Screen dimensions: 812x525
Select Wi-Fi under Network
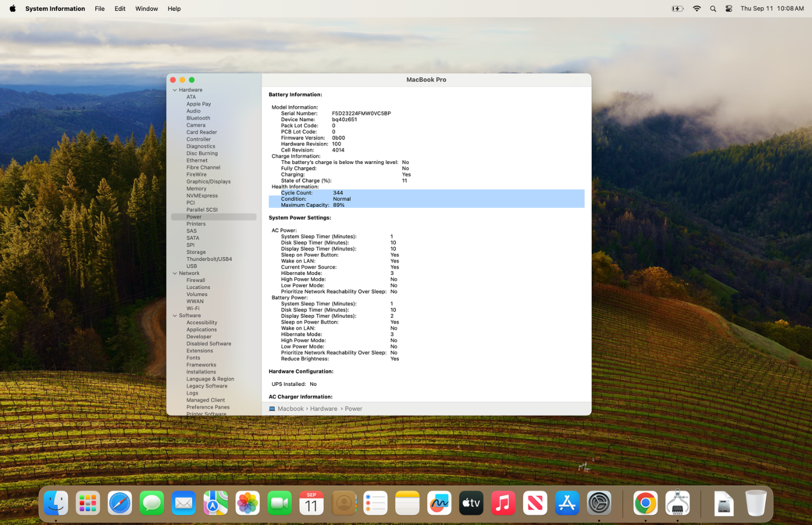(x=193, y=309)
